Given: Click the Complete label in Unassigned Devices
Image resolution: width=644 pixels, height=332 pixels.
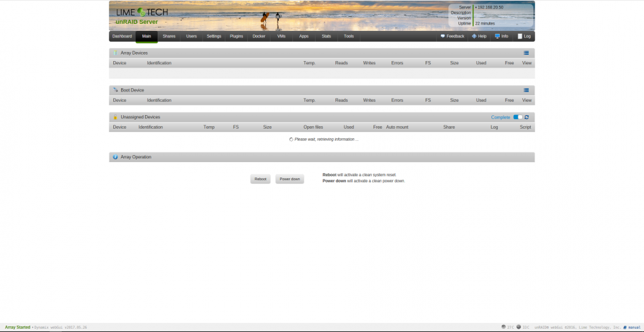Looking at the screenshot, I should [x=500, y=117].
